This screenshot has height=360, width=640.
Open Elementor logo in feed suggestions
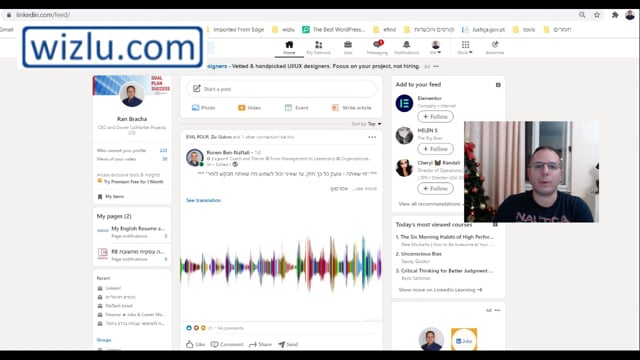click(404, 103)
